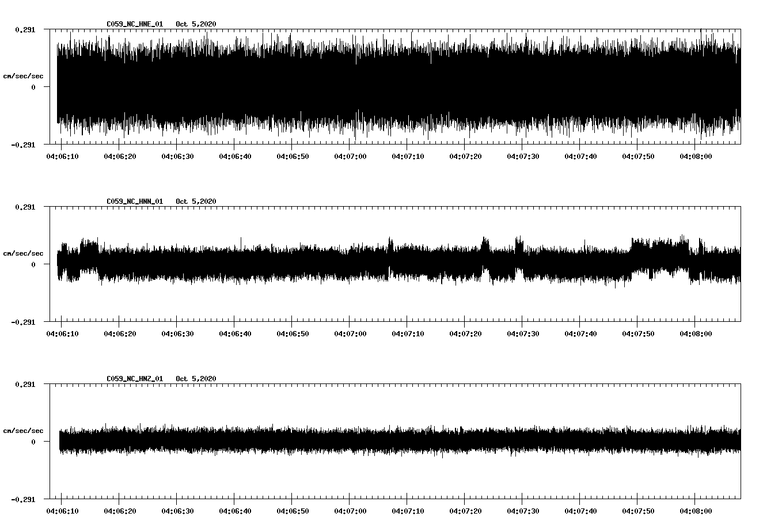Click the C059_NC_HNE_01 channel label
Viewport: 782px width, 532px height.
point(134,24)
